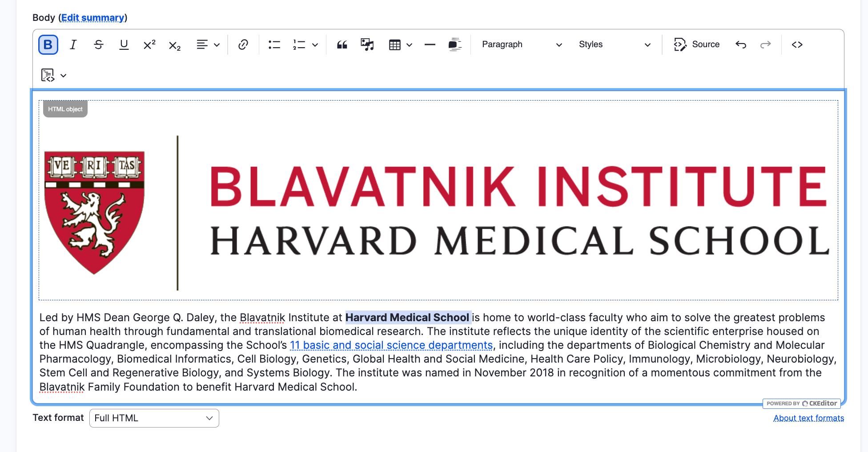Open the Paragraph heading dropdown
Image resolution: width=868 pixels, height=452 pixels.
click(x=522, y=44)
